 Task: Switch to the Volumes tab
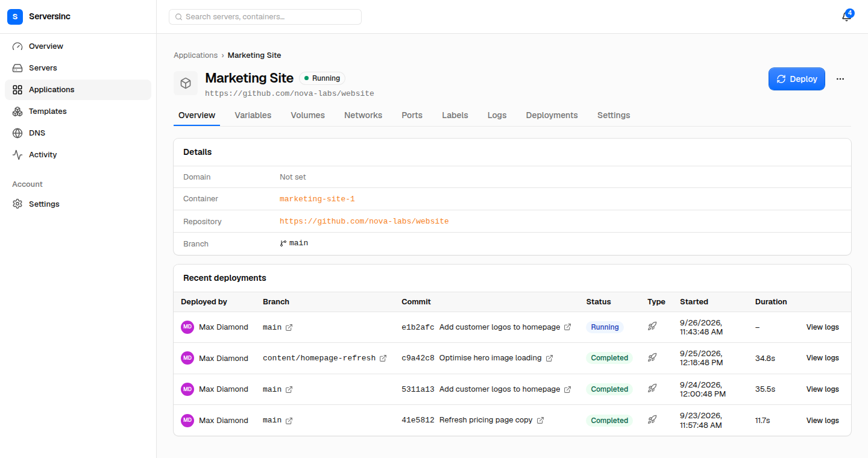[x=307, y=115]
